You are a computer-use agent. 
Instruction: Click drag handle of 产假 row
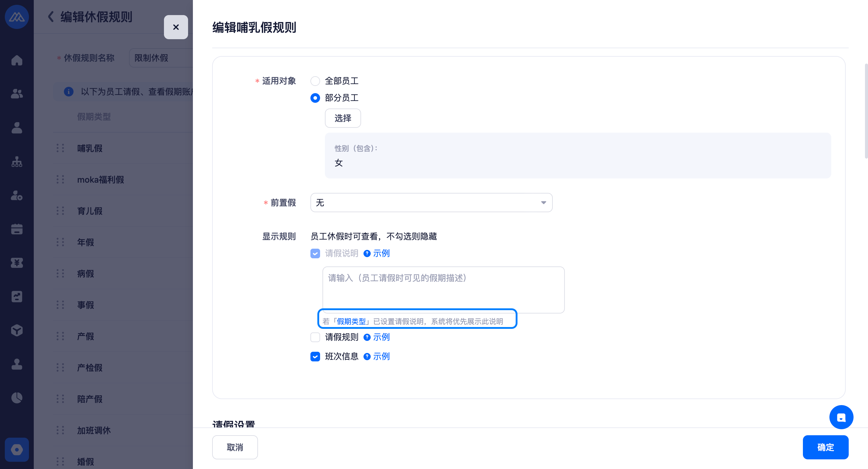click(60, 336)
